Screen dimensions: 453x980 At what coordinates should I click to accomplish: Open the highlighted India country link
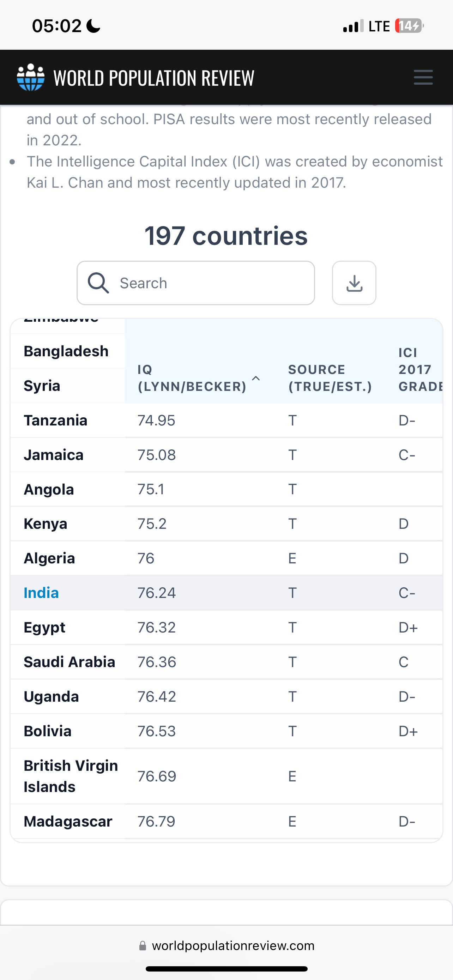41,593
